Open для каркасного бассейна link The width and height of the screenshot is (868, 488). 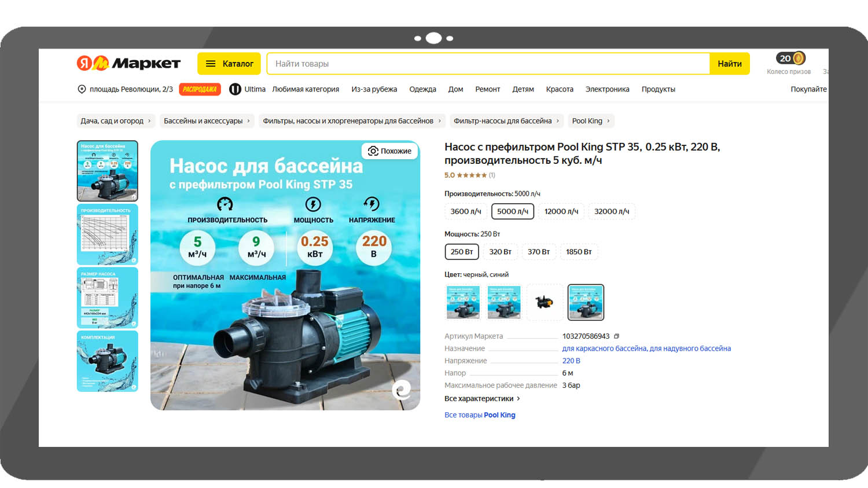click(605, 348)
